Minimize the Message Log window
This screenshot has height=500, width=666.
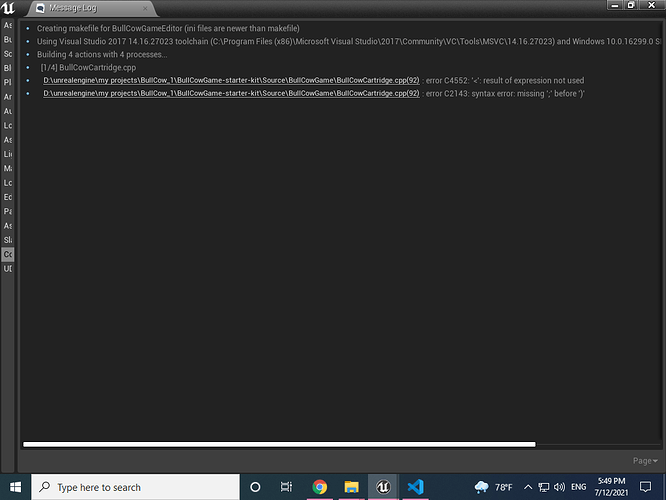615,5
